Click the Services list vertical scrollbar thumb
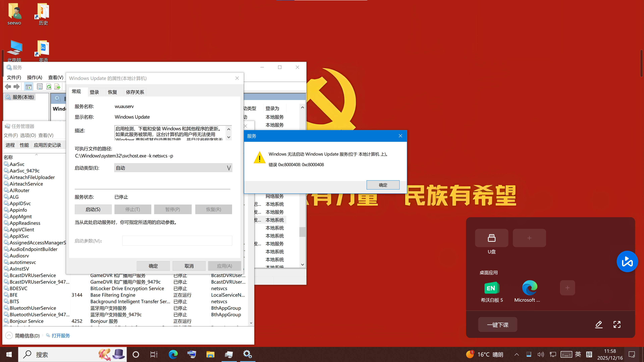 (x=302, y=232)
